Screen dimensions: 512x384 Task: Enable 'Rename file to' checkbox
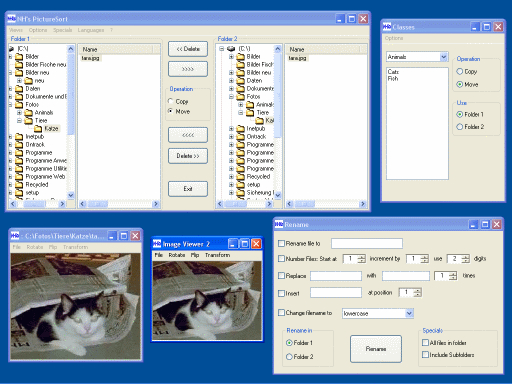[x=281, y=243]
